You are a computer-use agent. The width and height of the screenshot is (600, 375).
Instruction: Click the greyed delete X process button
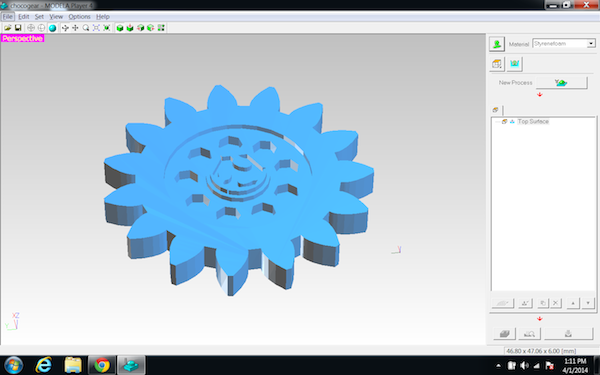point(556,303)
